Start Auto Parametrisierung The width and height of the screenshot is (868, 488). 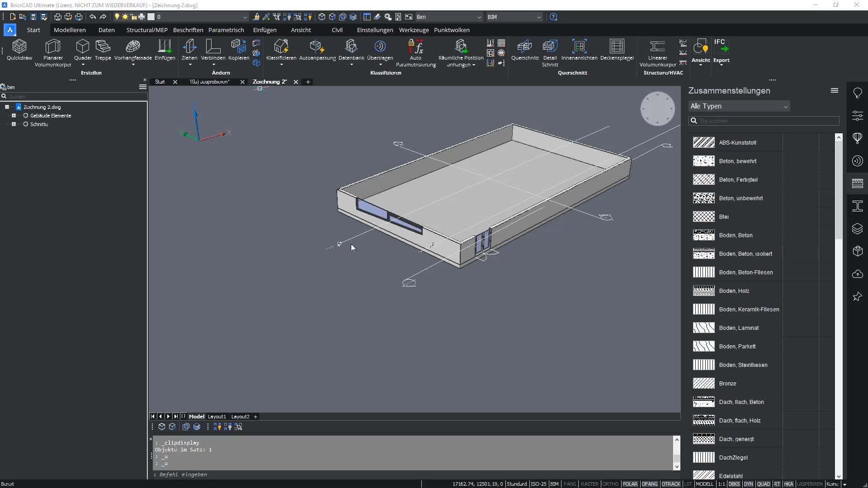(x=415, y=53)
